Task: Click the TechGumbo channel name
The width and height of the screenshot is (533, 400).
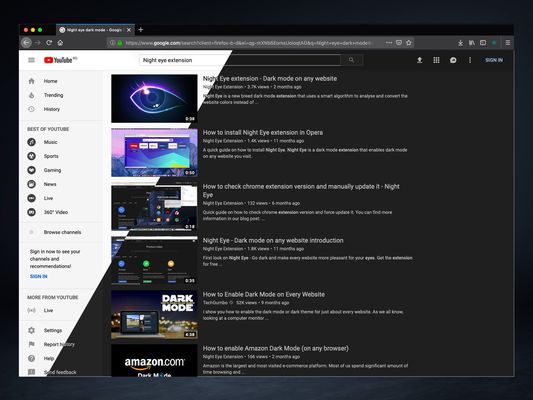Action: (x=215, y=302)
